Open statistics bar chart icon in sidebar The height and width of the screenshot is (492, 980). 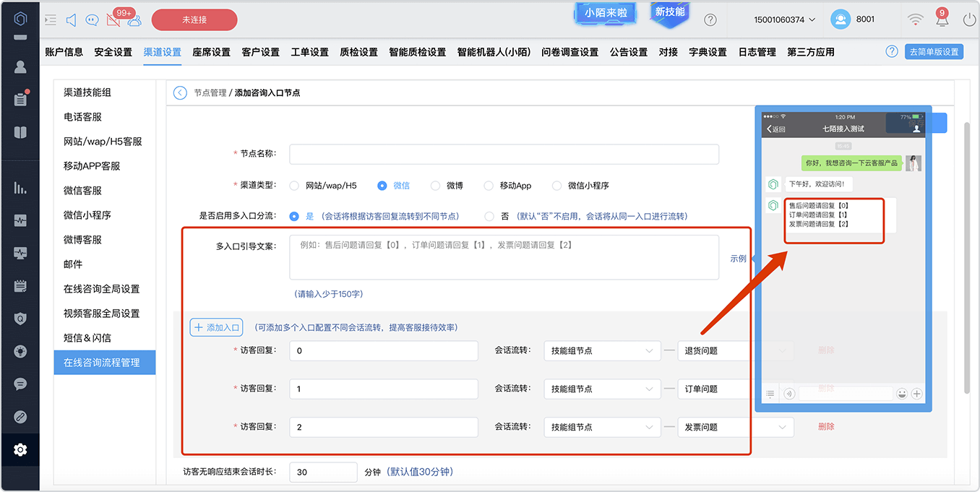[20, 188]
